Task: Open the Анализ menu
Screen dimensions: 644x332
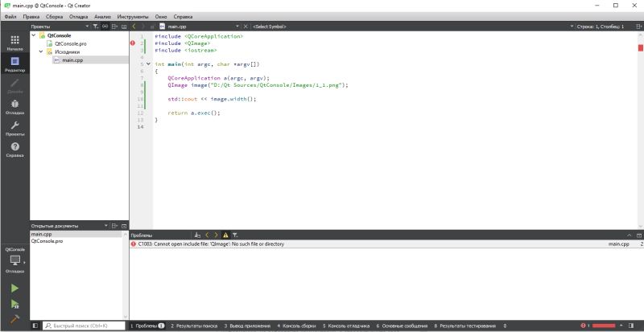Action: tap(102, 17)
